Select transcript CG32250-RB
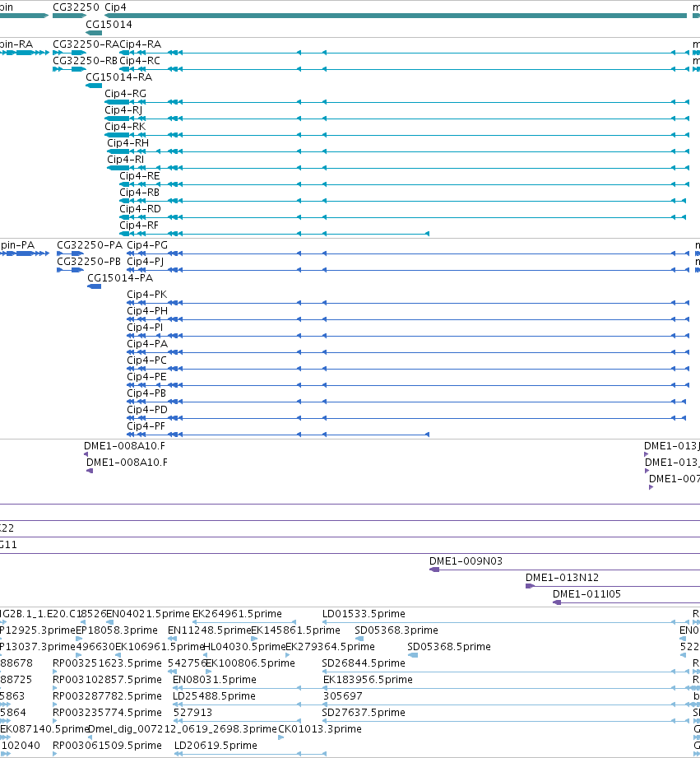Image resolution: width=700 pixels, height=758 pixels. tap(85, 60)
